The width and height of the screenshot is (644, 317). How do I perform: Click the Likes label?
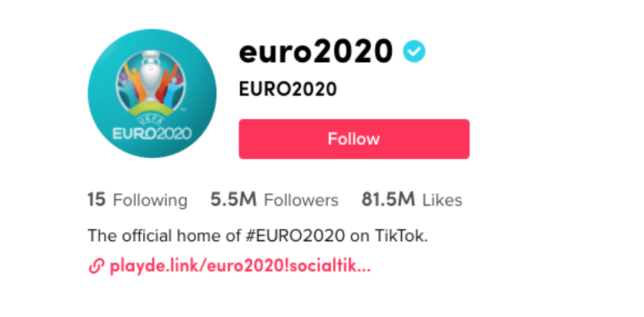click(442, 200)
